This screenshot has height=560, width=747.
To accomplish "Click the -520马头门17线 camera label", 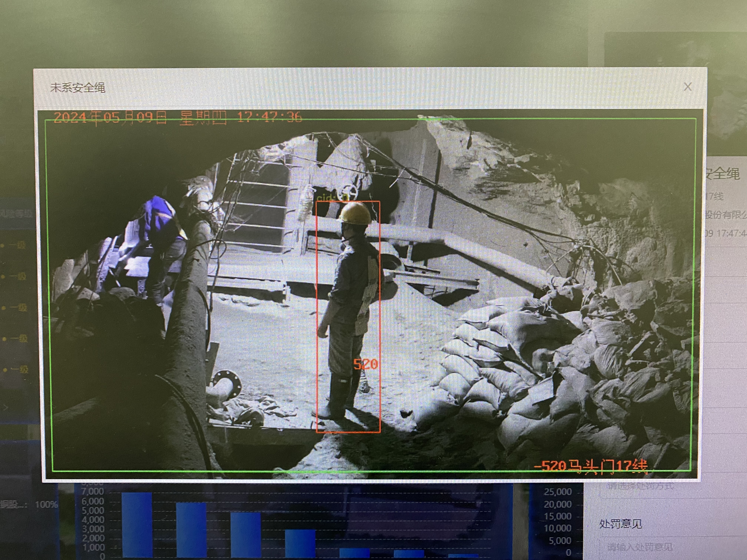I will pos(591,466).
